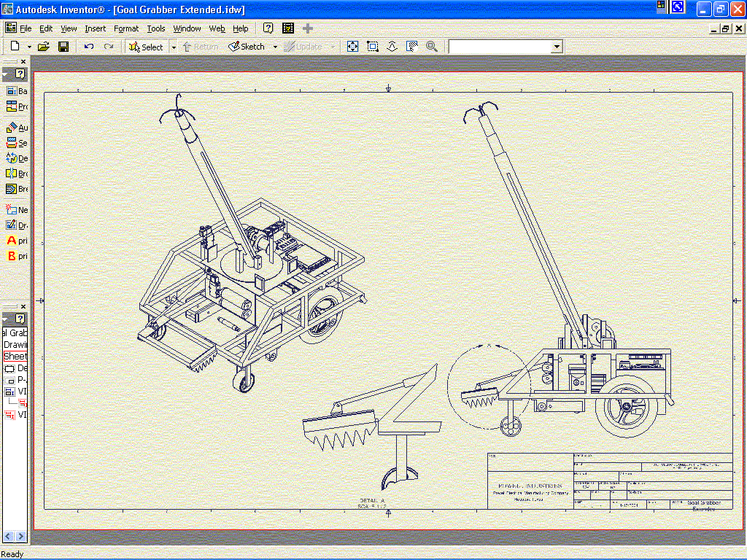Click the Zoom All icon
747x560 pixels.
click(352, 46)
